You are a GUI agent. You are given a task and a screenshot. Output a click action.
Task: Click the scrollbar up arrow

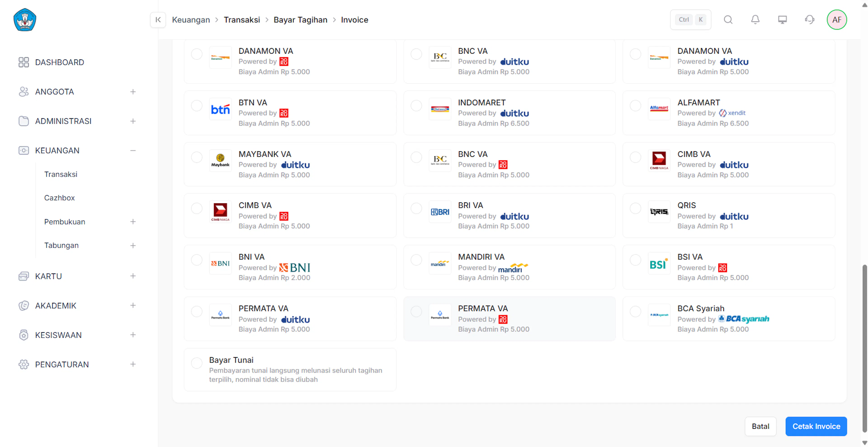[865, 5]
